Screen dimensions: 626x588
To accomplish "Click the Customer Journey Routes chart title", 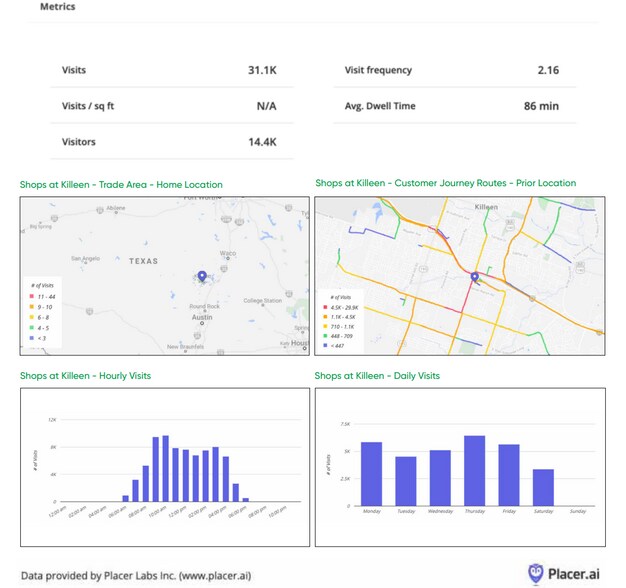I will point(445,183).
